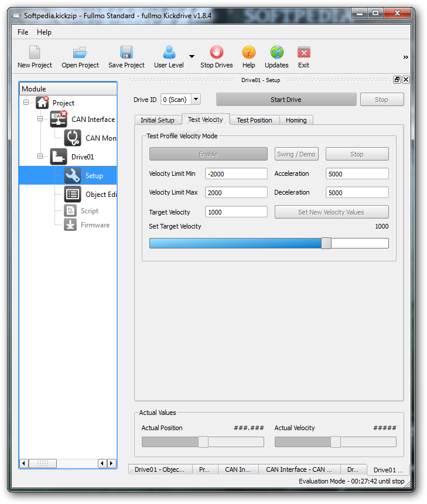Click the Swing / Demo button
Image resolution: width=427 pixels, height=504 pixels.
click(x=296, y=154)
